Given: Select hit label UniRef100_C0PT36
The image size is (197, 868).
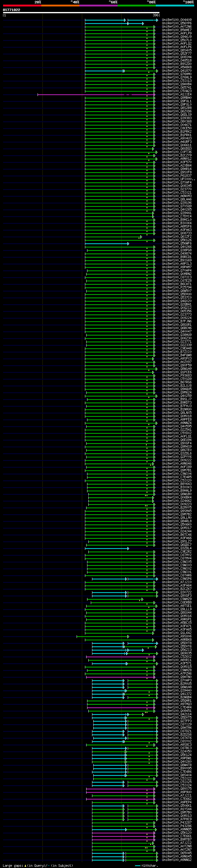Looking at the screenshot, I should pyautogui.click(x=177, y=152).
